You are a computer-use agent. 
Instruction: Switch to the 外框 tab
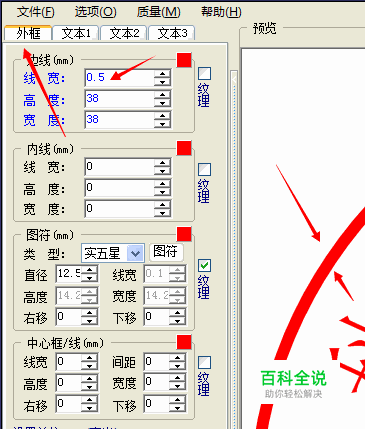click(x=28, y=33)
